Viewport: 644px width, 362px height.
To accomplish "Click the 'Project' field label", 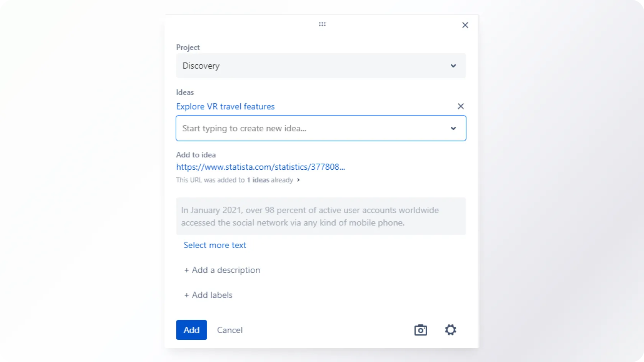I will coord(188,48).
